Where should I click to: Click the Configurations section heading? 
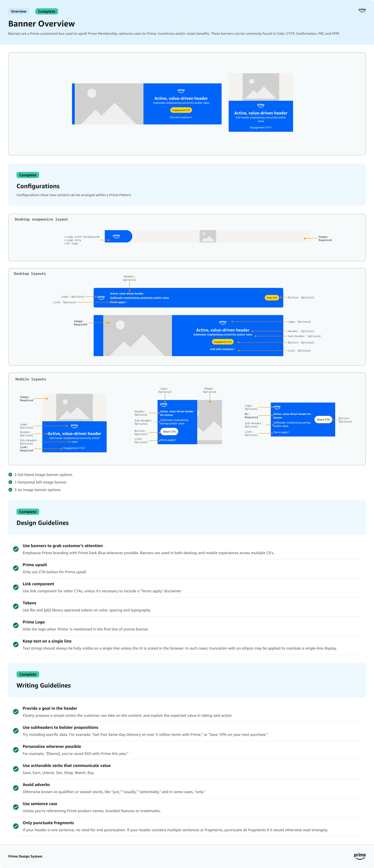(38, 186)
